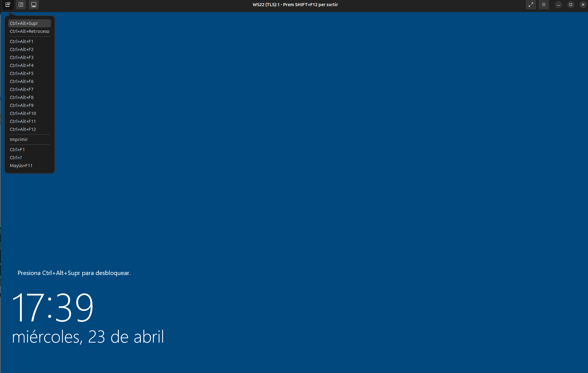Click the monitor display toolbar icon
The height and width of the screenshot is (373, 588).
pos(34,5)
